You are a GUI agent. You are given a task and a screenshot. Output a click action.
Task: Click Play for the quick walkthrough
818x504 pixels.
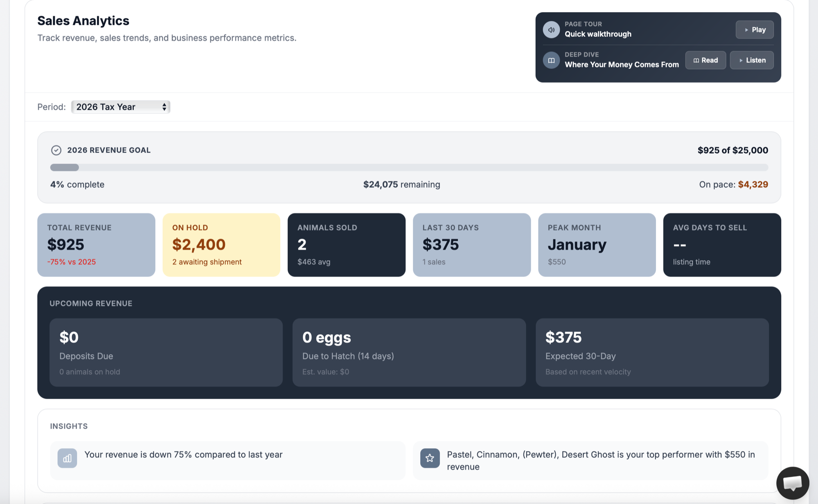click(x=754, y=29)
